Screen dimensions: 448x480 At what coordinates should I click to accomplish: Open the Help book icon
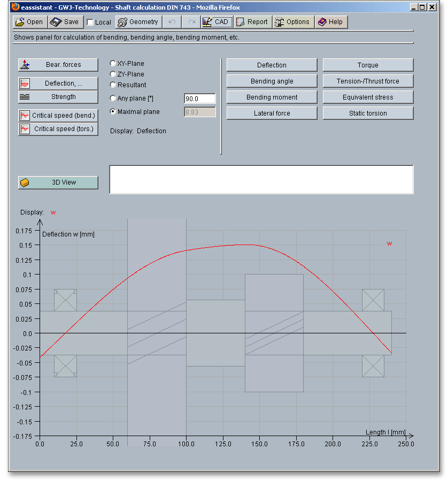[322, 22]
